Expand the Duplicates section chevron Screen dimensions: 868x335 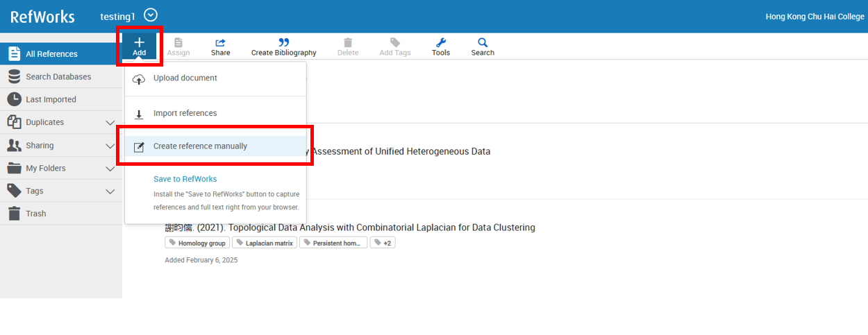coord(110,123)
